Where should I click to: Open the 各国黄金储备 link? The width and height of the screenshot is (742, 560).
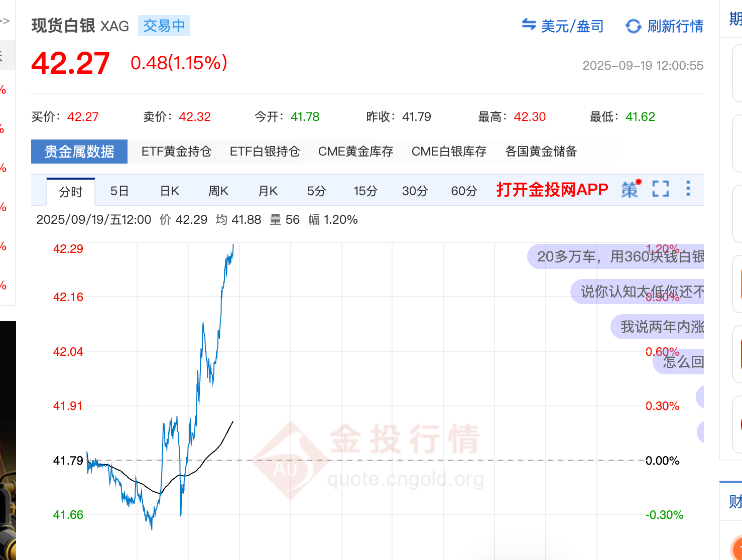541,152
